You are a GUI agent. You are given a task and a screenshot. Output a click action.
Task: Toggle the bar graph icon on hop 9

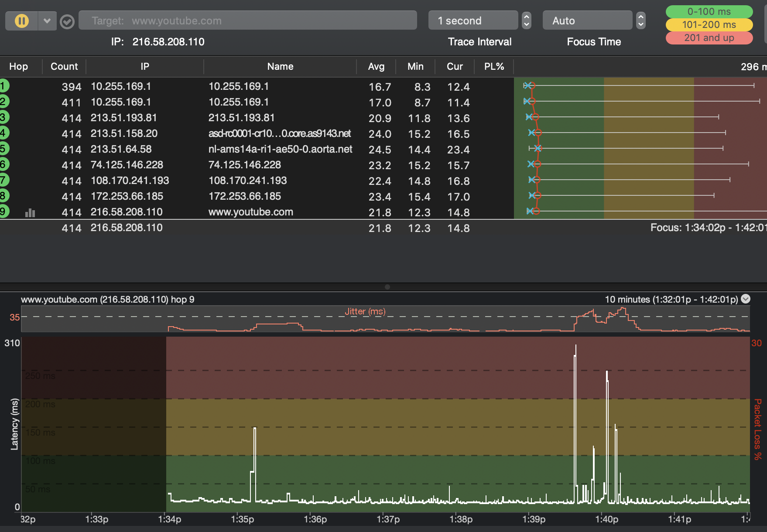(x=30, y=212)
